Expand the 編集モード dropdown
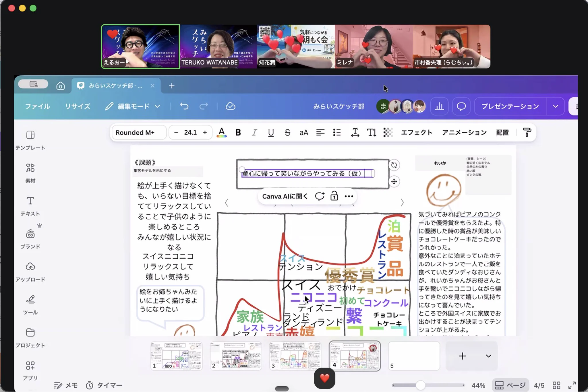The image size is (588, 392). 157,106
